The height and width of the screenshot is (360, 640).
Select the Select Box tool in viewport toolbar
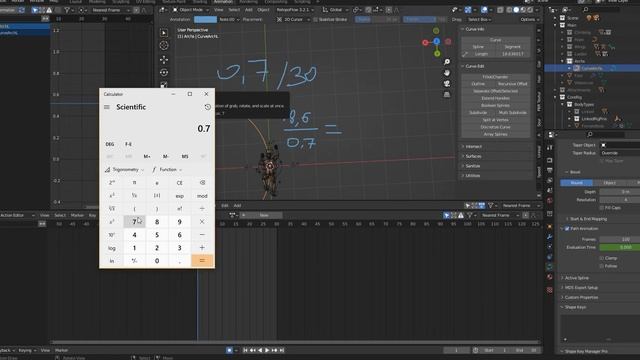(164, 33)
